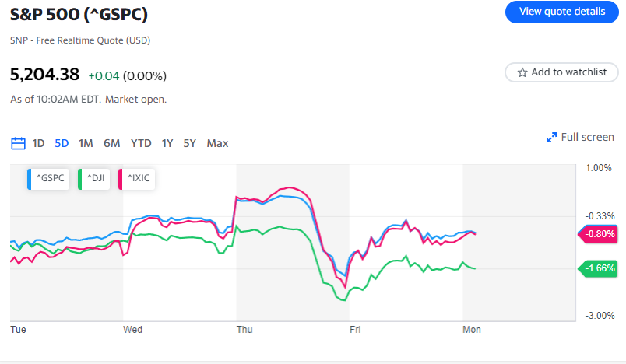626x364 pixels.
Task: Show the YTD chart range
Action: 141,143
